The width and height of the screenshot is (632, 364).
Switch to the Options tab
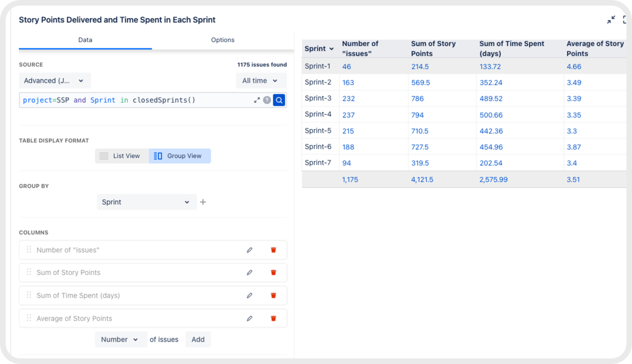point(222,40)
